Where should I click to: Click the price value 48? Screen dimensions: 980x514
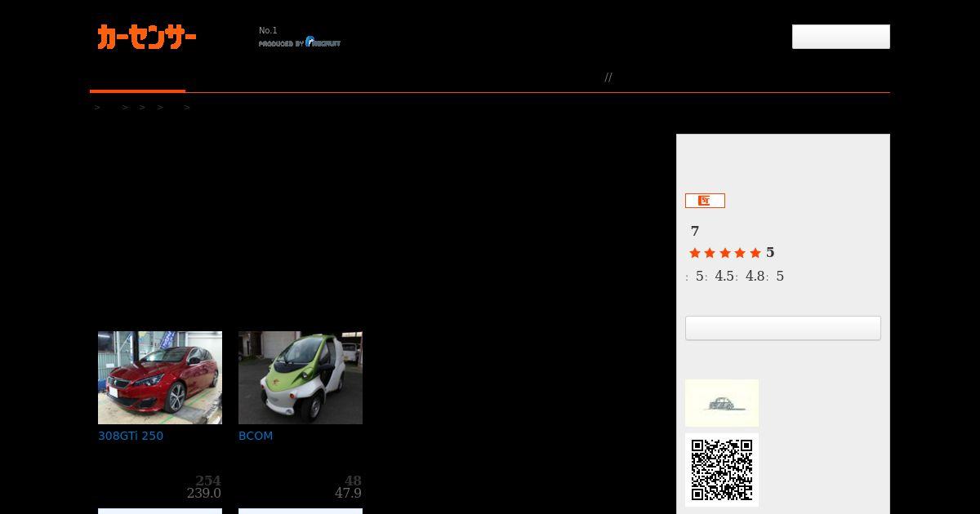pyautogui.click(x=353, y=481)
